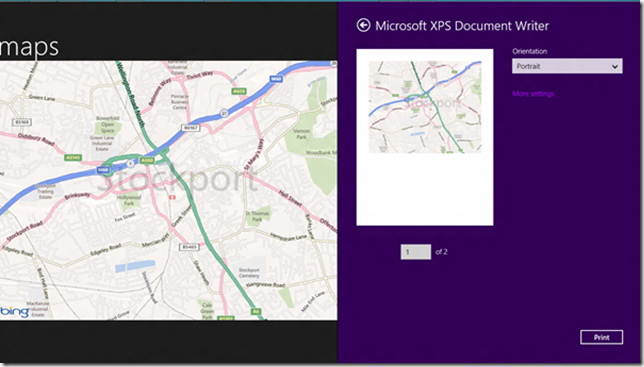Click the Vernon Park green area
This screenshot has width=644, height=367.
click(x=301, y=134)
